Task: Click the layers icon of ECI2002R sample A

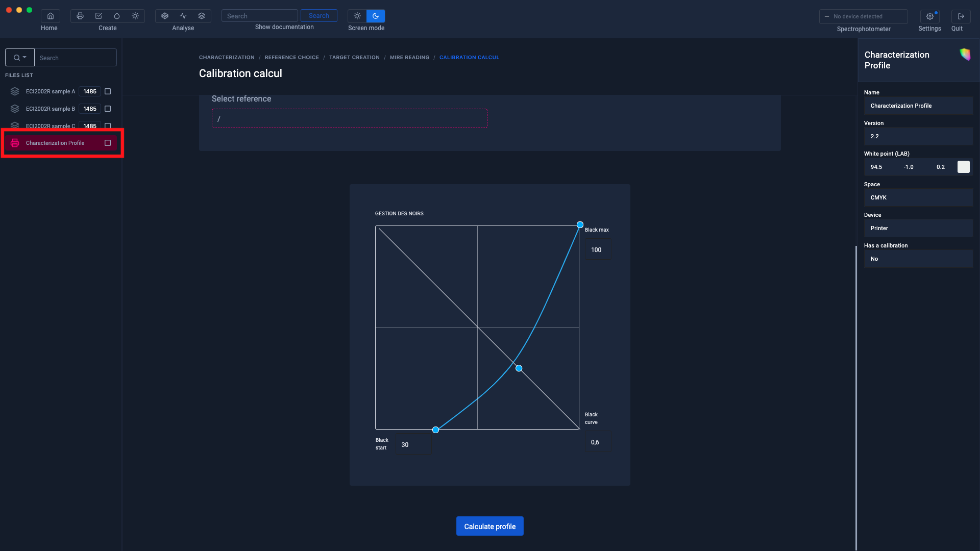Action: click(x=15, y=91)
